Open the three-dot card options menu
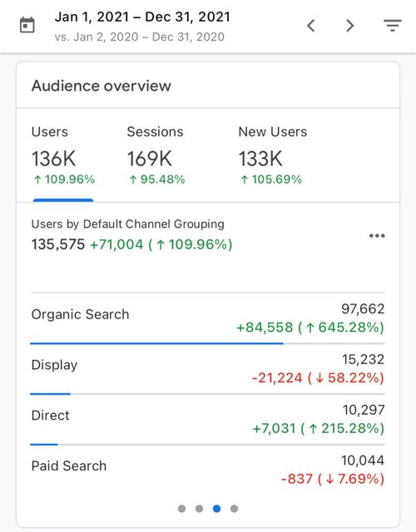416x532 pixels. [x=377, y=235]
